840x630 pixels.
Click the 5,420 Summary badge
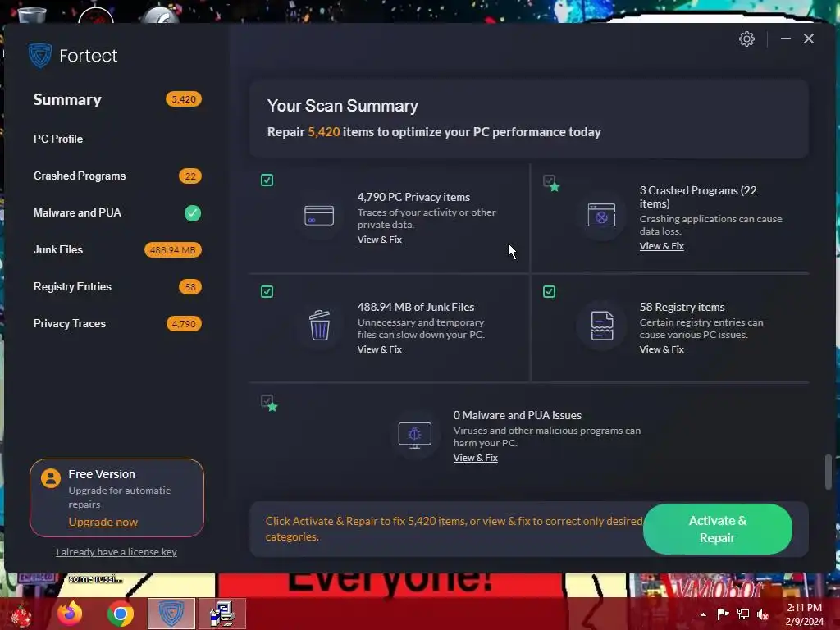click(184, 99)
